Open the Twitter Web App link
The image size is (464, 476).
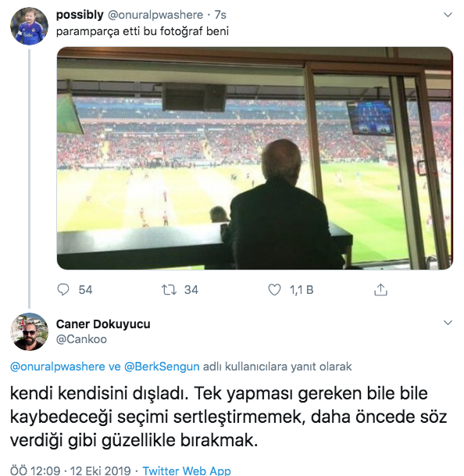pyautogui.click(x=187, y=471)
